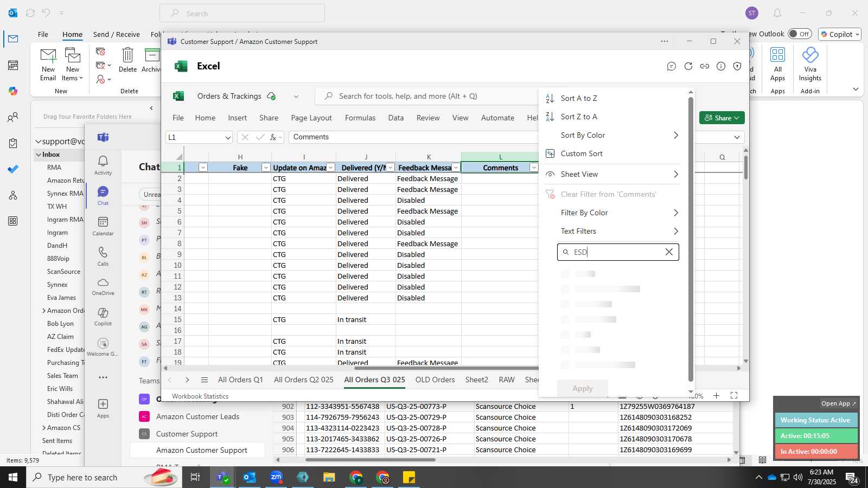This screenshot has height=488, width=868.
Task: Click filter menu vertical scrollbar
Action: pyautogui.click(x=691, y=239)
